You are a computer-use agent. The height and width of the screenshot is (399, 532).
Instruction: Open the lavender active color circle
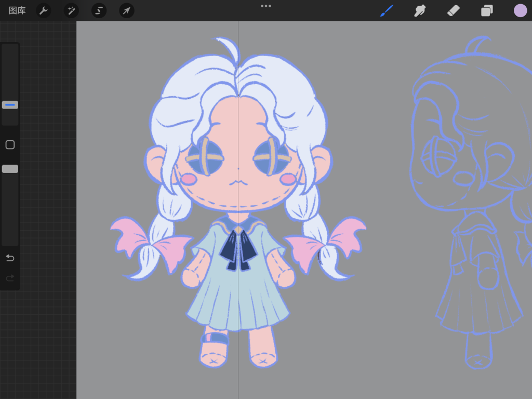520,10
